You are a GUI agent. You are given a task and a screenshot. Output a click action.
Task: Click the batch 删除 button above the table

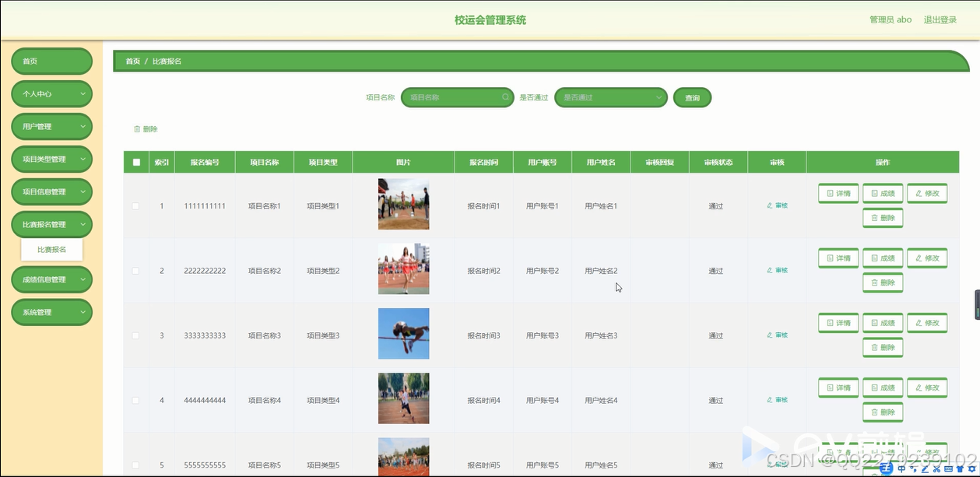click(146, 129)
